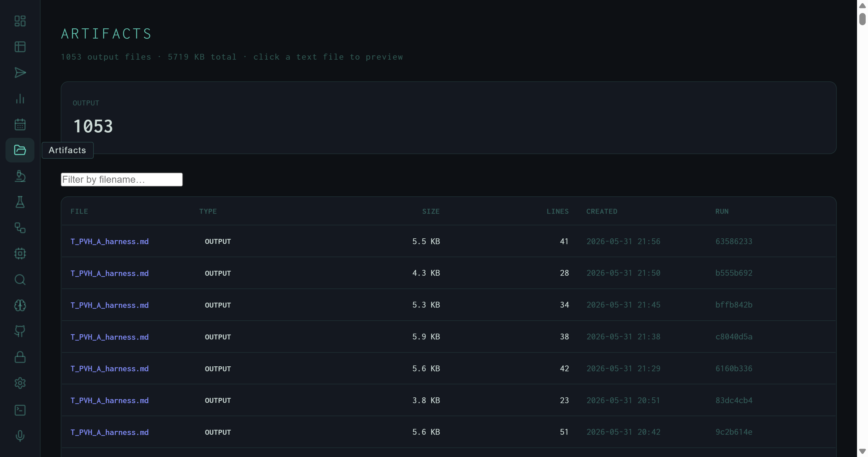The width and height of the screenshot is (868, 457).
Task: Click the 4.3 KB size value
Action: point(426,273)
